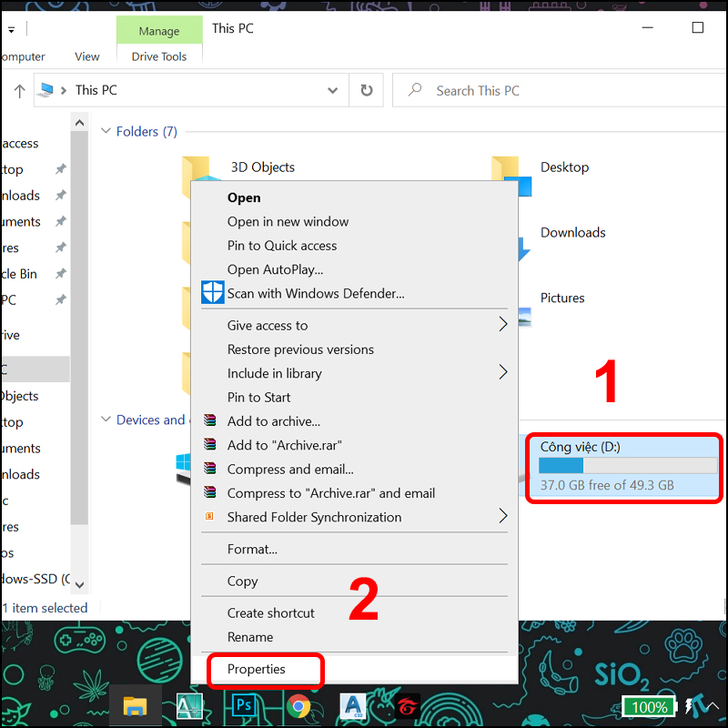This screenshot has width=728, height=728.
Task: Select the Công việc (D:) drive label
Action: pyautogui.click(x=580, y=447)
